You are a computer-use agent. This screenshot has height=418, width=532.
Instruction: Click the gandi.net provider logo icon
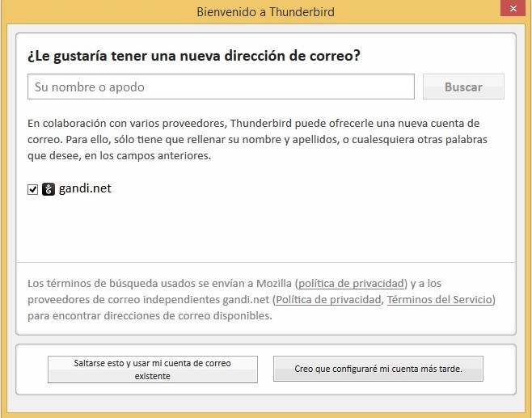point(49,189)
